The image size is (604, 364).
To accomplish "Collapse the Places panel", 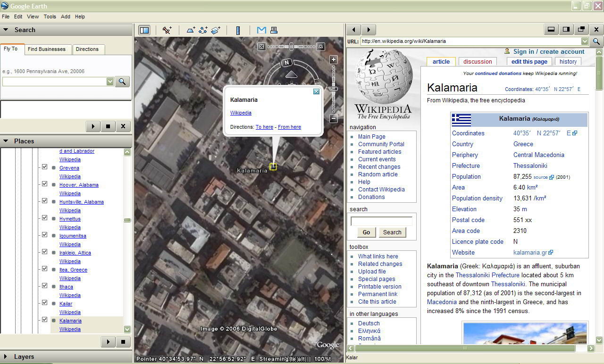I will point(6,141).
